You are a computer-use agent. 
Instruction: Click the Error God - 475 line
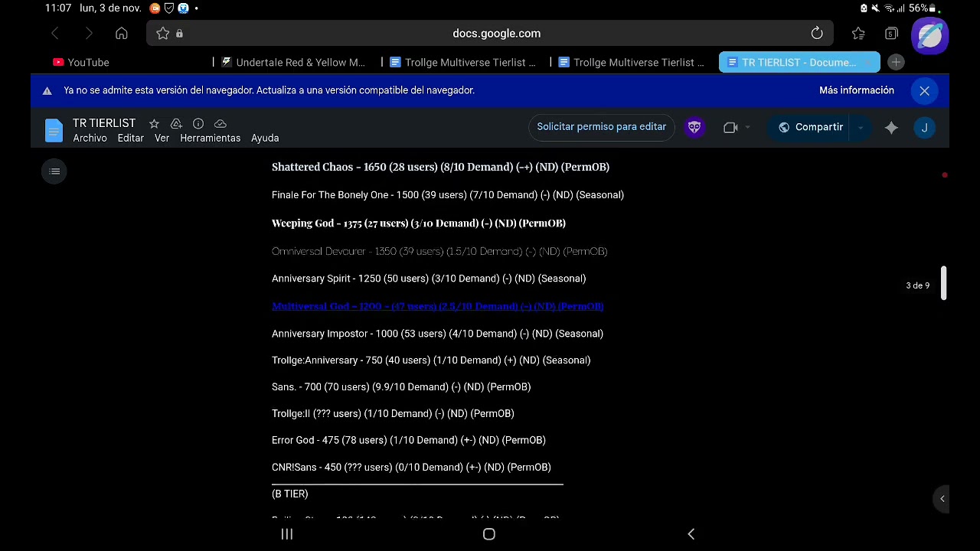tap(409, 441)
